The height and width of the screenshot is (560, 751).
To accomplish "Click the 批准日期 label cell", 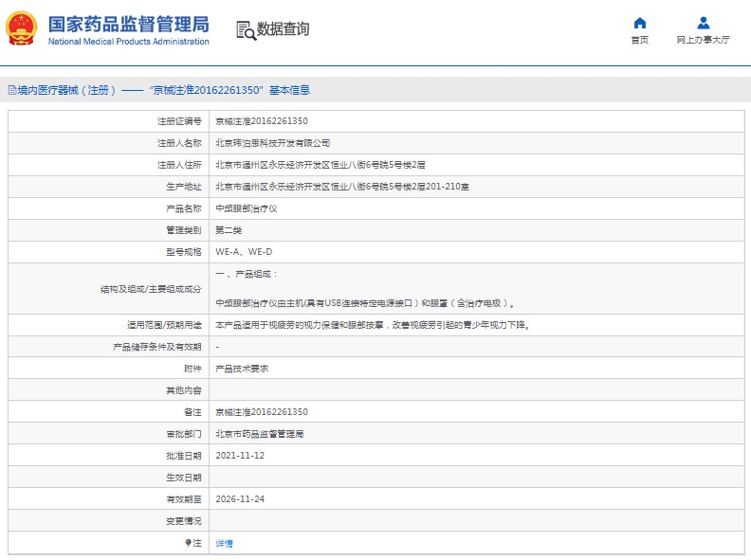I will (109, 455).
